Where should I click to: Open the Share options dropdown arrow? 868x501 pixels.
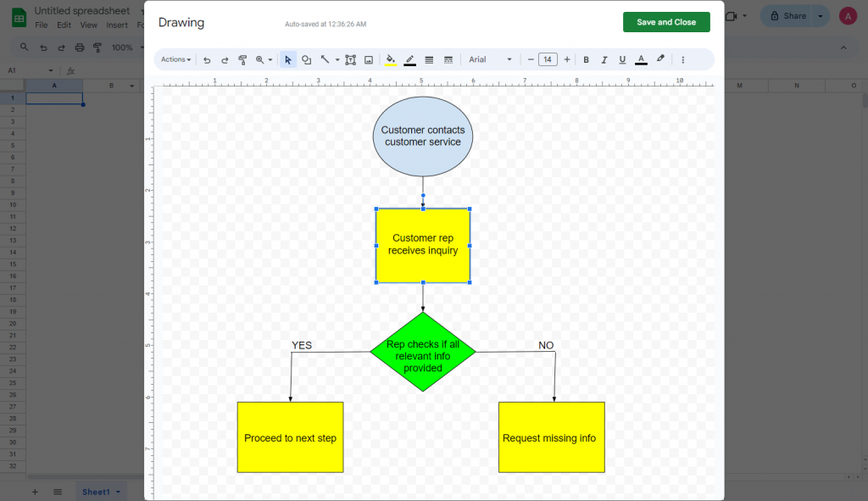(821, 16)
